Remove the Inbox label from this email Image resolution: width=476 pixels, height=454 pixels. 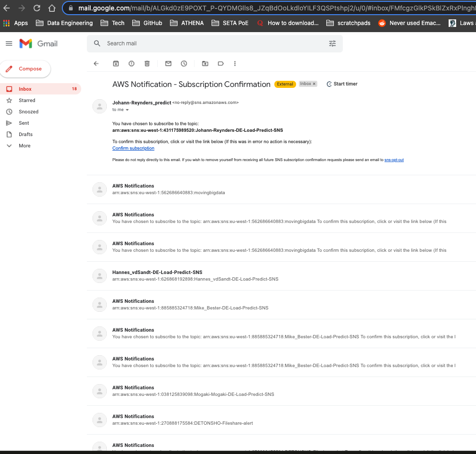pos(314,84)
